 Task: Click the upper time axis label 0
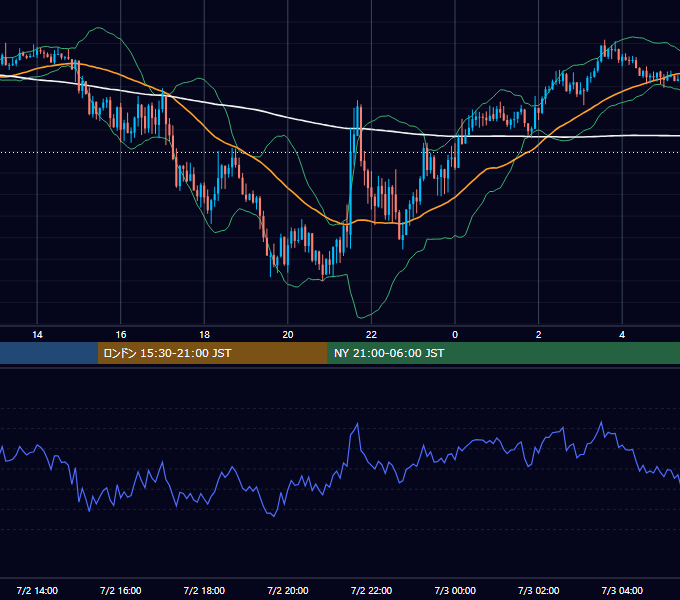455,335
